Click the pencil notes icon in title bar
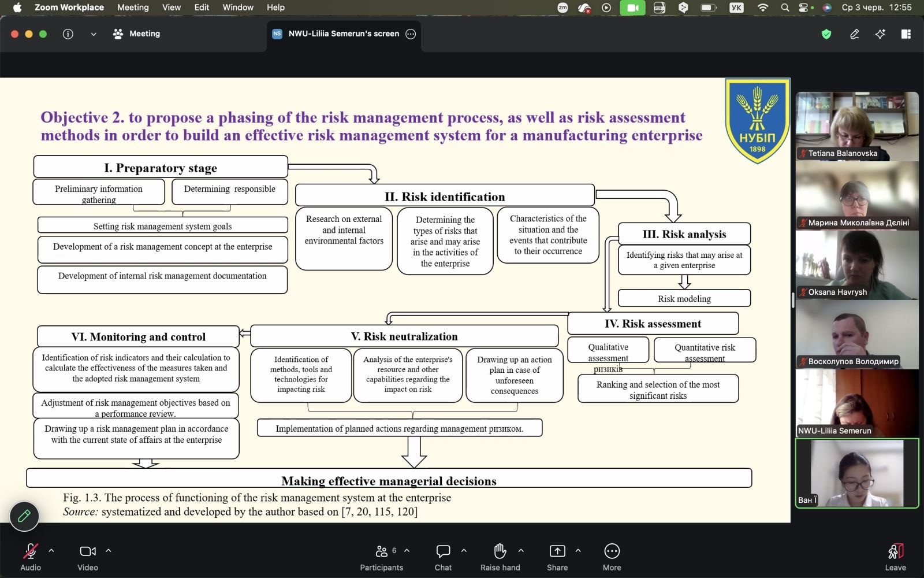Viewport: 924px width, 578px height. [x=855, y=34]
